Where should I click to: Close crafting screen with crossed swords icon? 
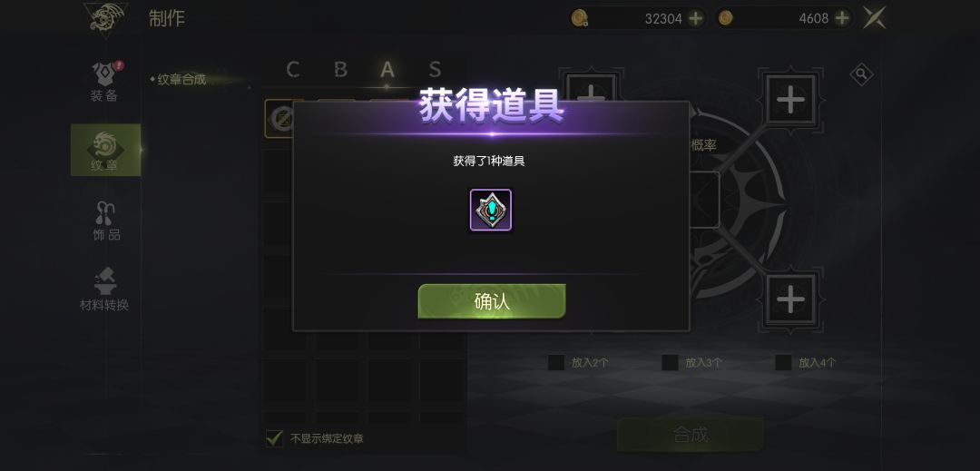point(875,17)
